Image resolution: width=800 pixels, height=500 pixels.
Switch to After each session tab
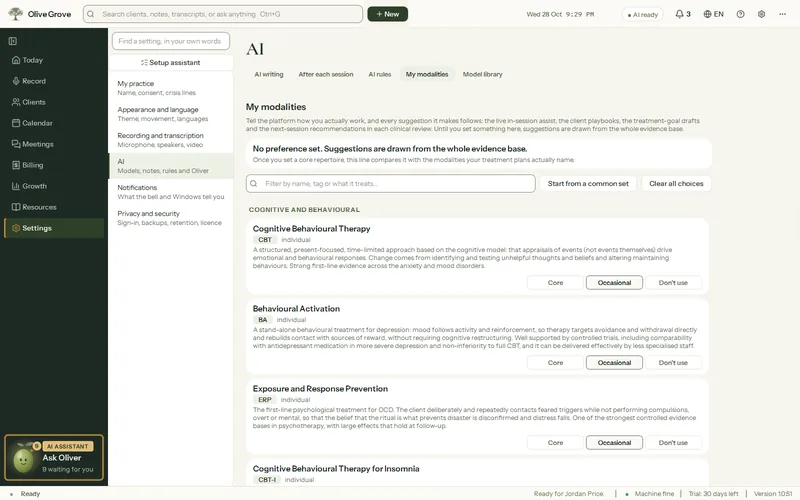[326, 74]
